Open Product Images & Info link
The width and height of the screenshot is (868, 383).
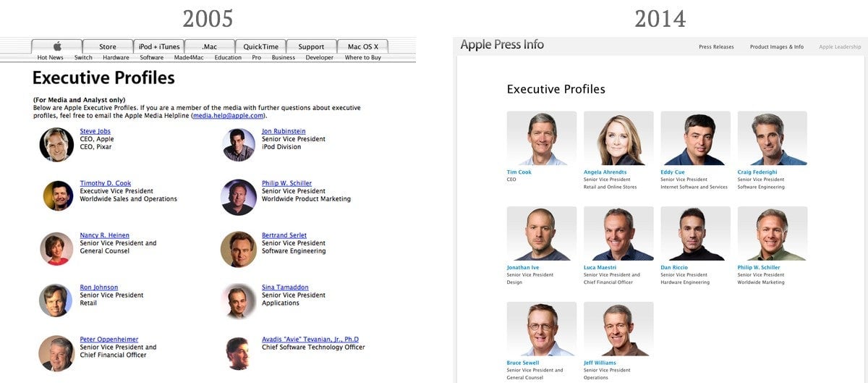pyautogui.click(x=777, y=47)
